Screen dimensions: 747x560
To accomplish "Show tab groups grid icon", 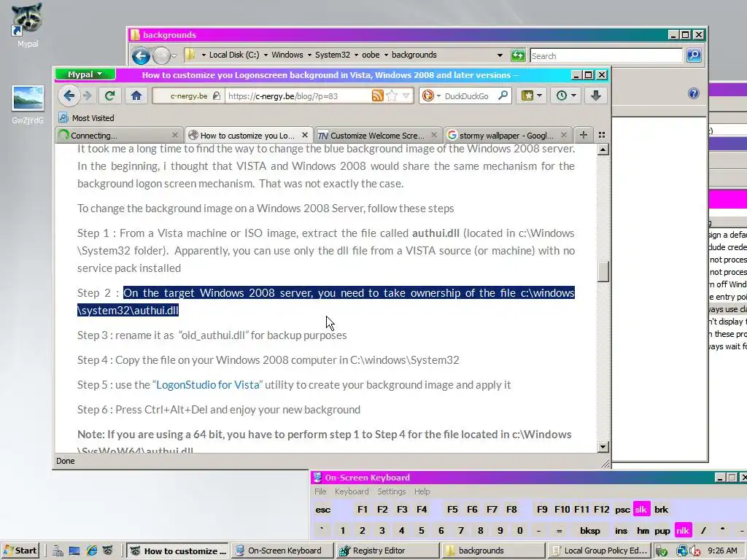I will [x=602, y=135].
